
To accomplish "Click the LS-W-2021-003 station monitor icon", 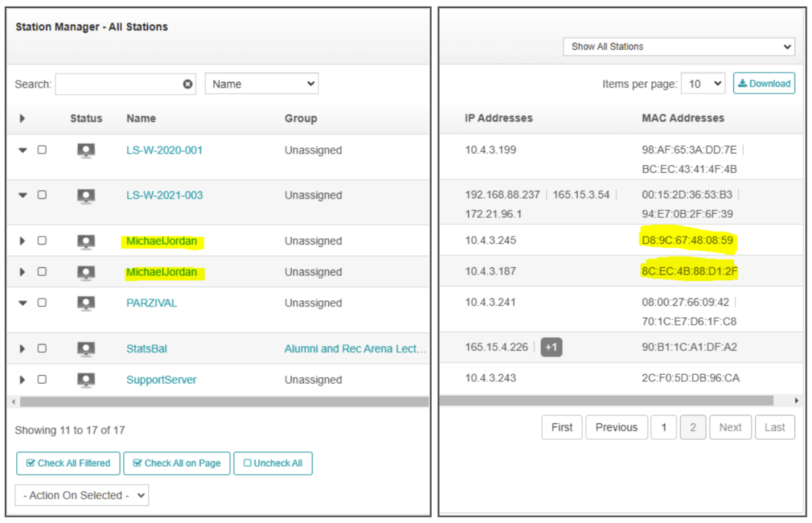I will (x=86, y=196).
